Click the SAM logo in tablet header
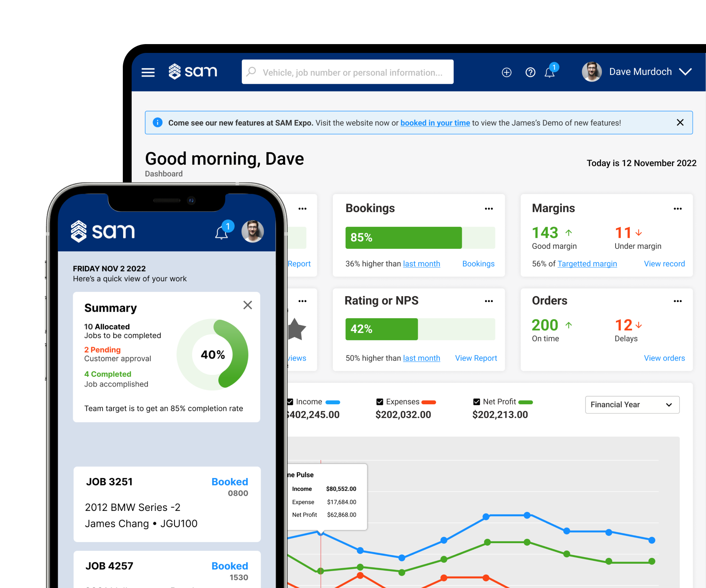 [193, 72]
